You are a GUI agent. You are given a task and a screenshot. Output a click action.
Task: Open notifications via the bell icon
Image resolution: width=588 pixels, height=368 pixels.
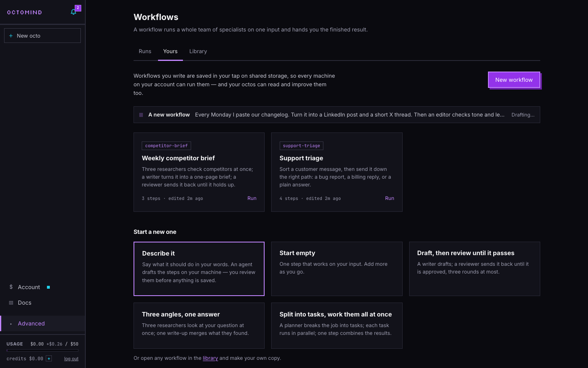click(73, 12)
